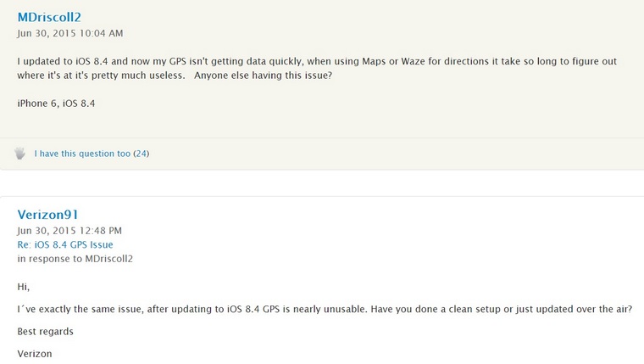
Task: Click the "Hi," greeting in the reply
Action: coord(23,287)
